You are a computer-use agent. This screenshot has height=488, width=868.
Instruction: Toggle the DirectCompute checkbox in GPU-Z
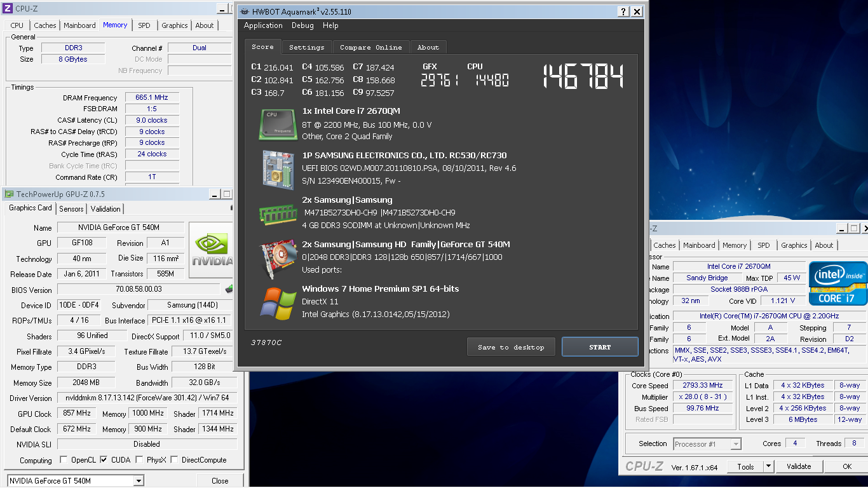pyautogui.click(x=175, y=460)
